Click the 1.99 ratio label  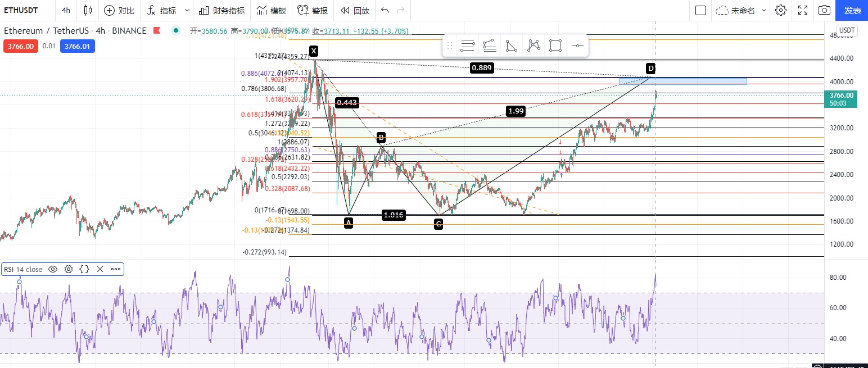click(x=516, y=111)
